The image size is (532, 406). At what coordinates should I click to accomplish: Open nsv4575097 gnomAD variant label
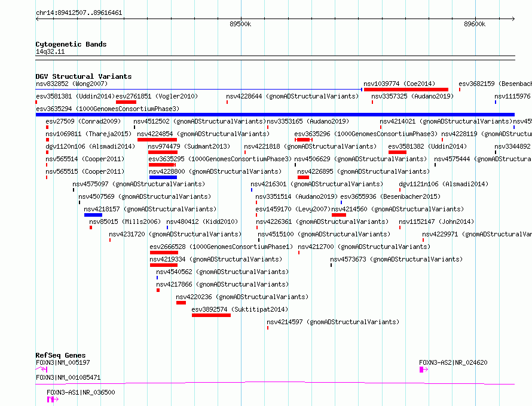click(139, 184)
